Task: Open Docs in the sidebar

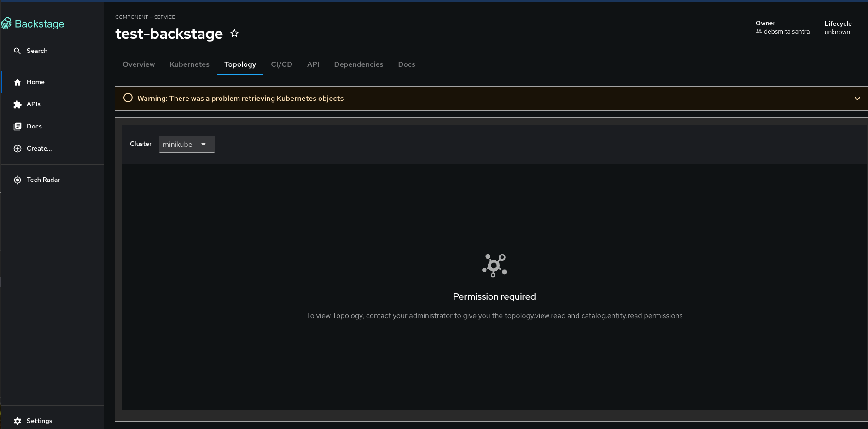Action: coord(52,127)
